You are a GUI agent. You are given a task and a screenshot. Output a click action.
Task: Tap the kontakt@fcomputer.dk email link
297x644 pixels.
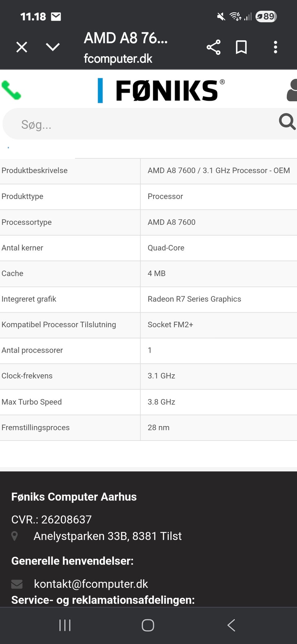pyautogui.click(x=91, y=584)
